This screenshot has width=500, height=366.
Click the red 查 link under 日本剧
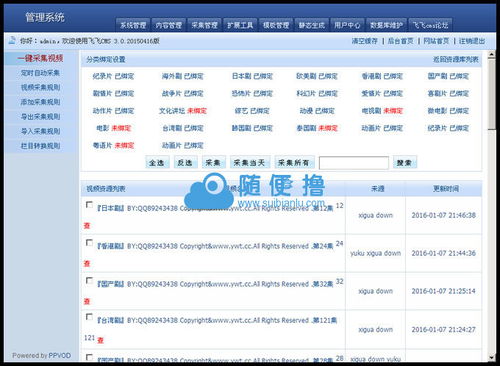pyautogui.click(x=87, y=226)
